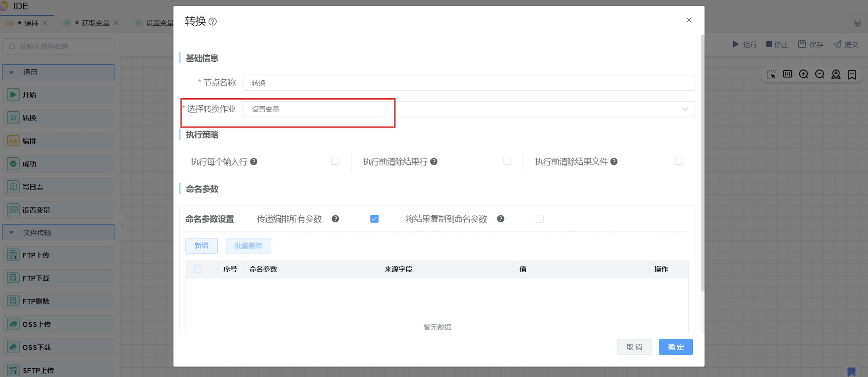This screenshot has height=377, width=868.
Task: Click the zoom out canvas icon
Action: pos(820,74)
